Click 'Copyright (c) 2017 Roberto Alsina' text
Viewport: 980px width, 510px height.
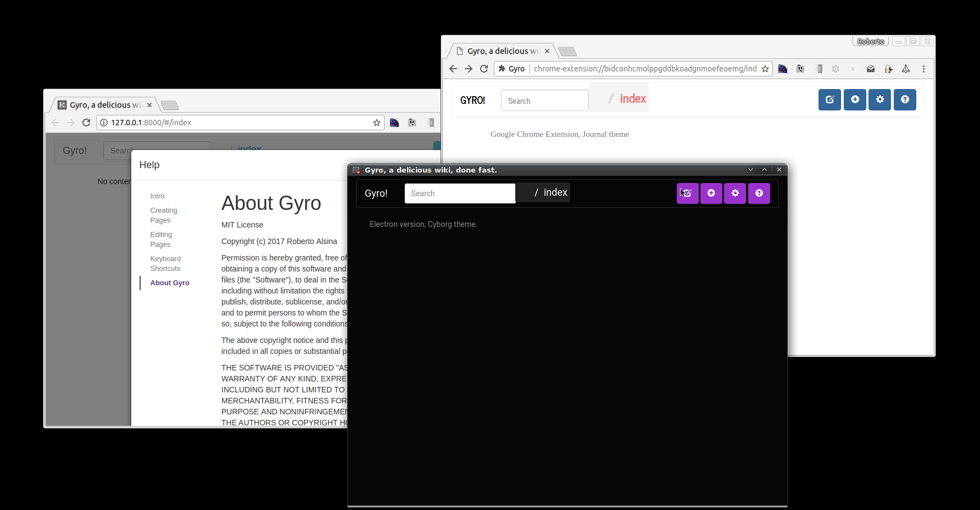click(x=279, y=241)
